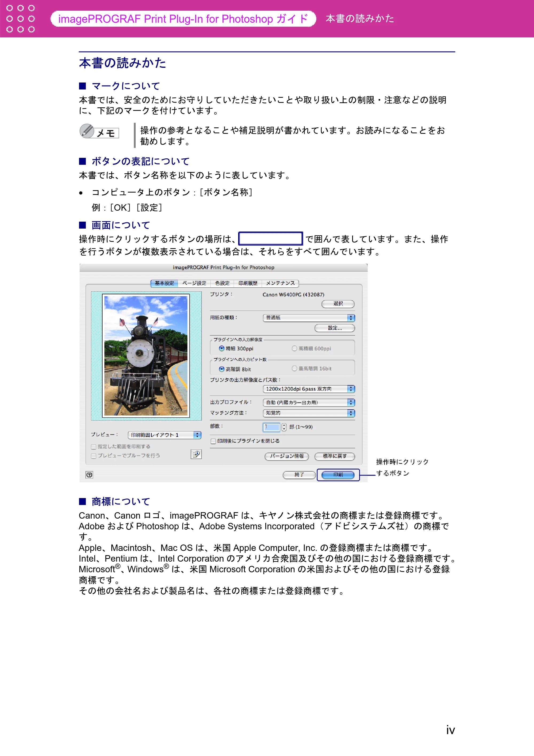Click the バージョン情報 button
The height and width of the screenshot is (756, 534).
tap(287, 456)
